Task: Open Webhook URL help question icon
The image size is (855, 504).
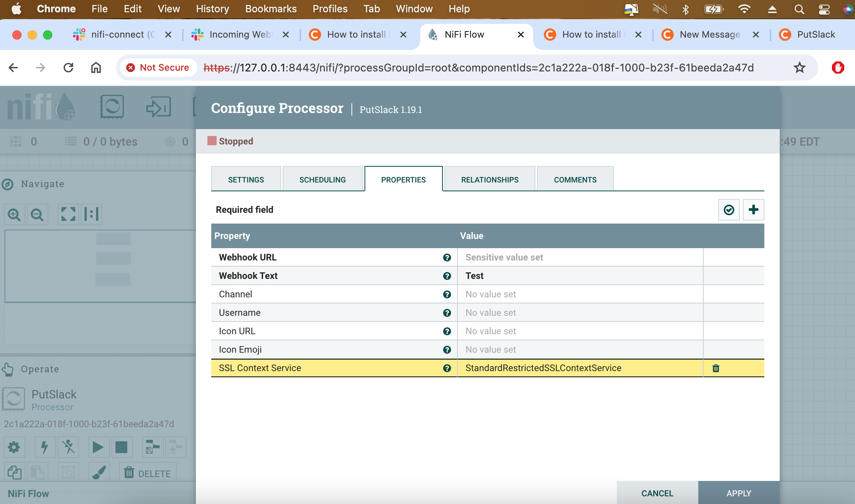Action: (447, 257)
